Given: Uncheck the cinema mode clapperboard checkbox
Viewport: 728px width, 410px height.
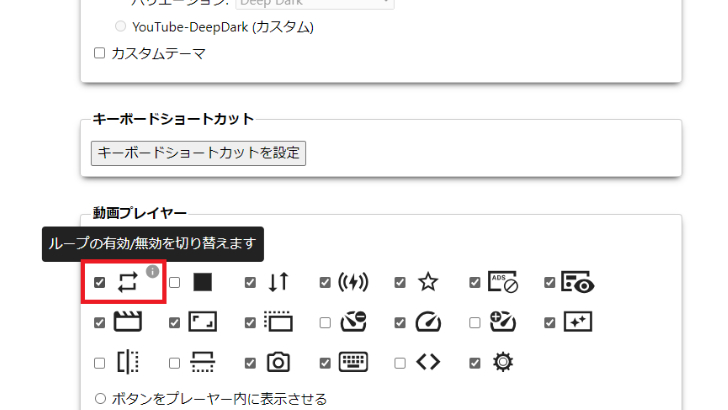Looking at the screenshot, I should click(x=99, y=323).
